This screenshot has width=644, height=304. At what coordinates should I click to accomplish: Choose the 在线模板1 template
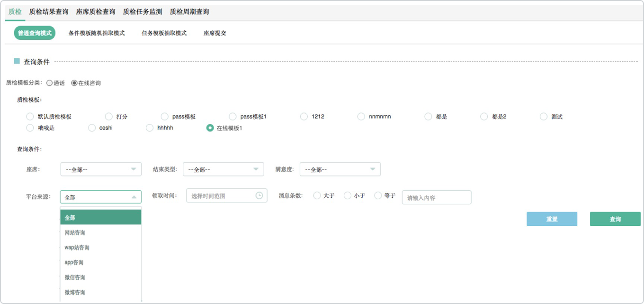210,128
